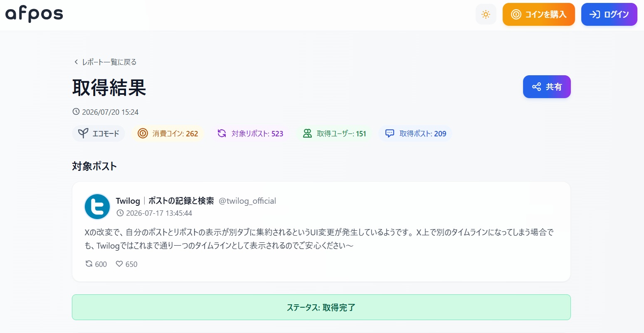Click the speech bubble icon in 取得ポスト badge
Screen dimensions: 644x333
390,133
